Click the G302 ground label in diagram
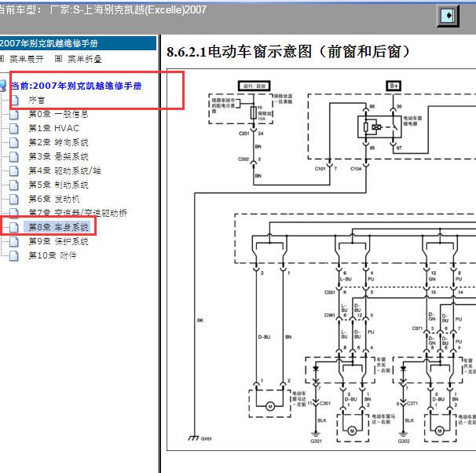The height and width of the screenshot is (473, 476). [x=404, y=441]
